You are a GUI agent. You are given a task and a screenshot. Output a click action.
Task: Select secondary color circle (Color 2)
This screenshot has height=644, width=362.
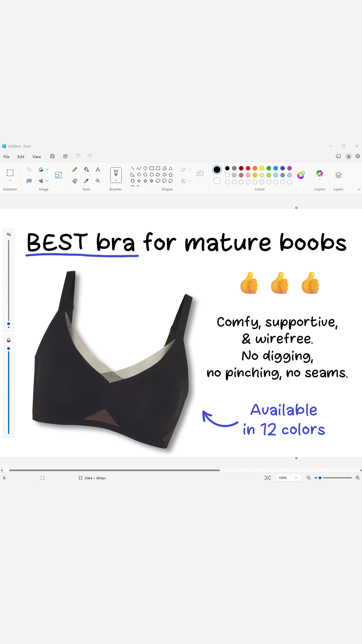[217, 181]
